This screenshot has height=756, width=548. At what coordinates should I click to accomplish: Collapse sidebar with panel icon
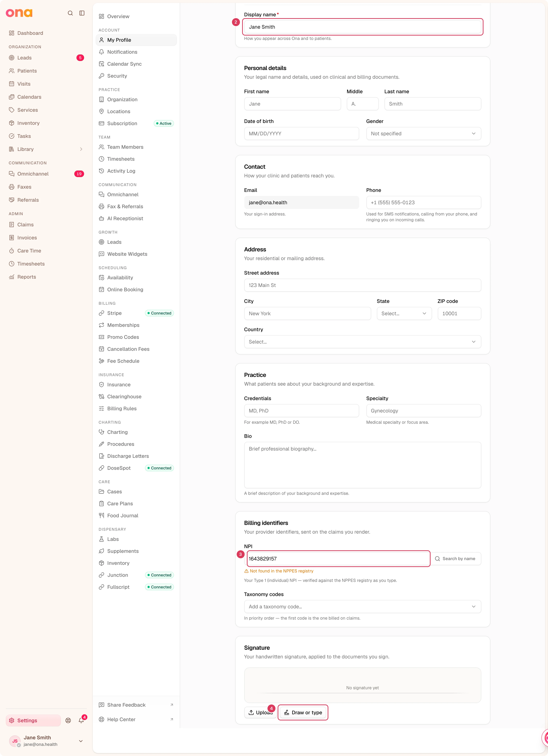tap(82, 13)
